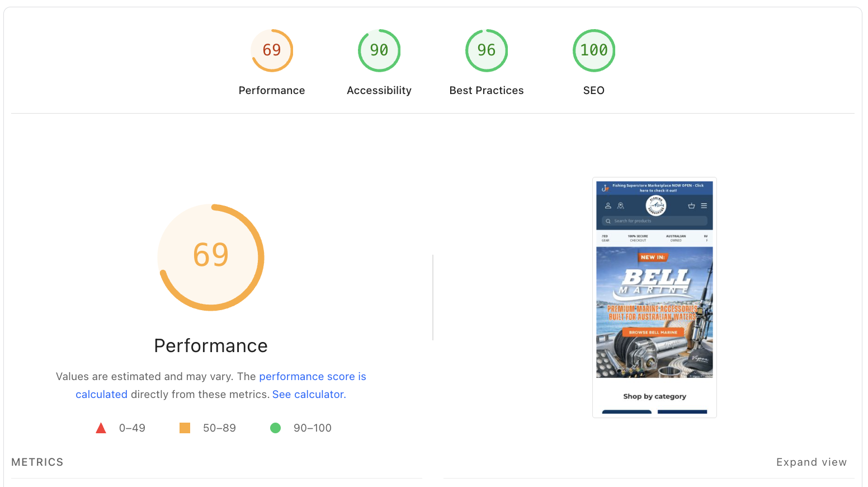
Task: Click the 'Search for products' field in preview
Action: point(655,221)
